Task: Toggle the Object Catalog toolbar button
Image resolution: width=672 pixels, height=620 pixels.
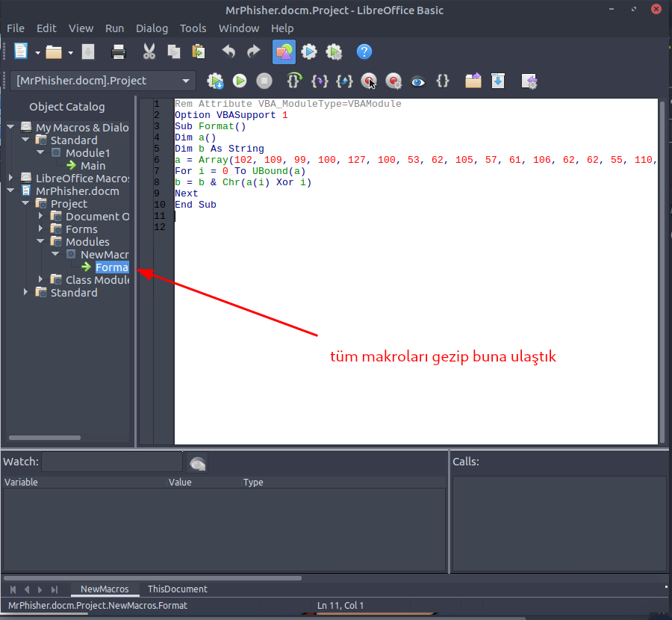Action: (x=284, y=52)
